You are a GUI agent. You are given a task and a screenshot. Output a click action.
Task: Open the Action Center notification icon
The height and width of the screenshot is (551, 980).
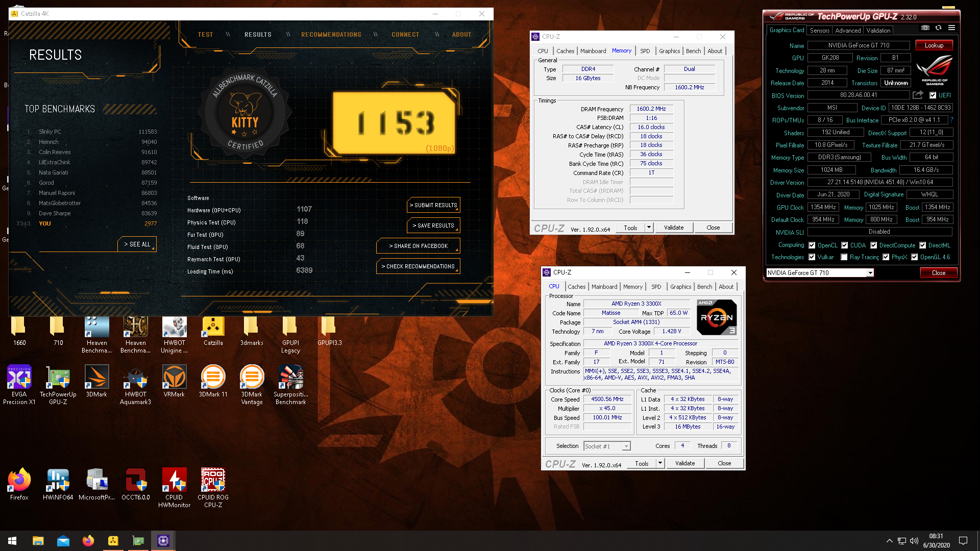coord(963,541)
